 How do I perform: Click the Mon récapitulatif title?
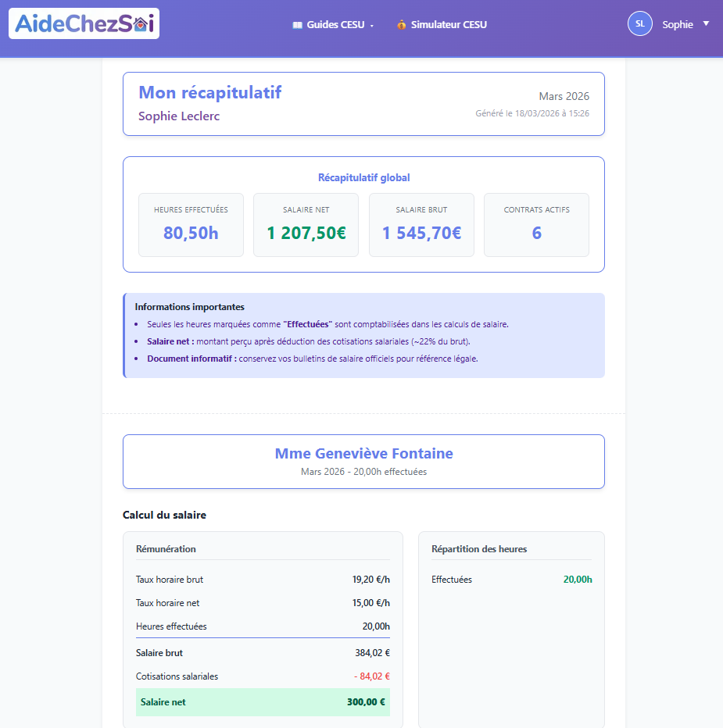click(x=209, y=93)
